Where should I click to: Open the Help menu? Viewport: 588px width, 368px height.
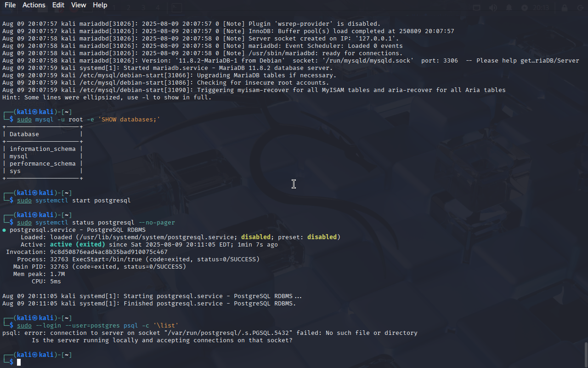point(100,5)
